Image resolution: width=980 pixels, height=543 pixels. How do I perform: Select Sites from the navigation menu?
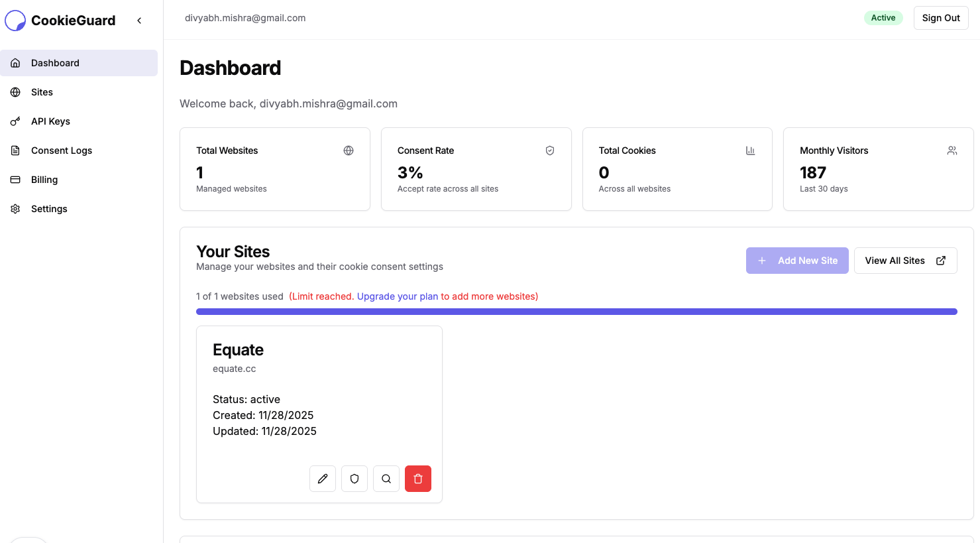coord(42,92)
